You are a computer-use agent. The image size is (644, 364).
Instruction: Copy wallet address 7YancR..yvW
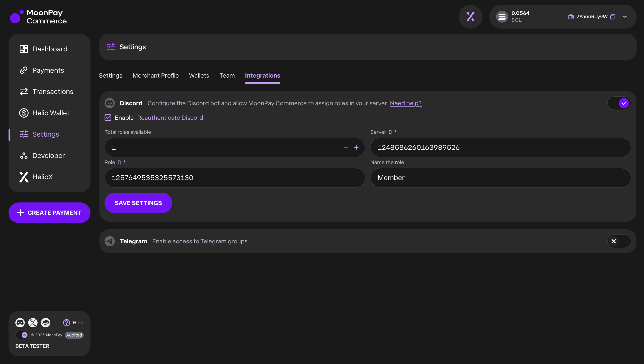(613, 17)
